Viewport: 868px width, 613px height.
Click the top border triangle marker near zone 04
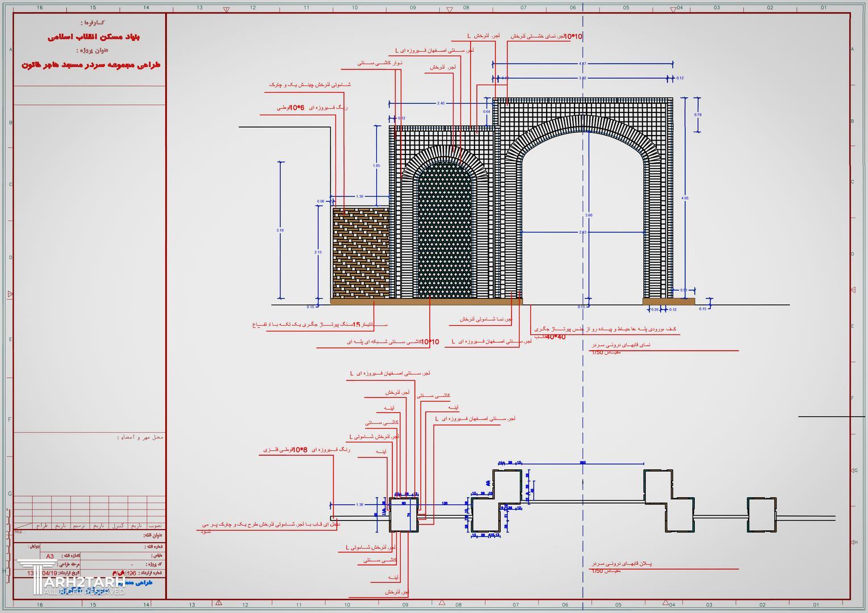[x=673, y=10]
